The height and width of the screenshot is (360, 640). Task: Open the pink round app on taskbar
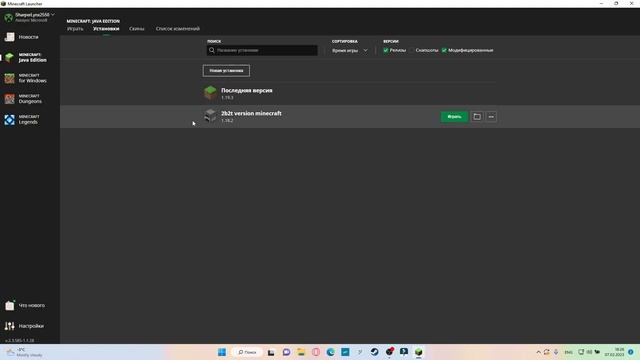(x=316, y=352)
